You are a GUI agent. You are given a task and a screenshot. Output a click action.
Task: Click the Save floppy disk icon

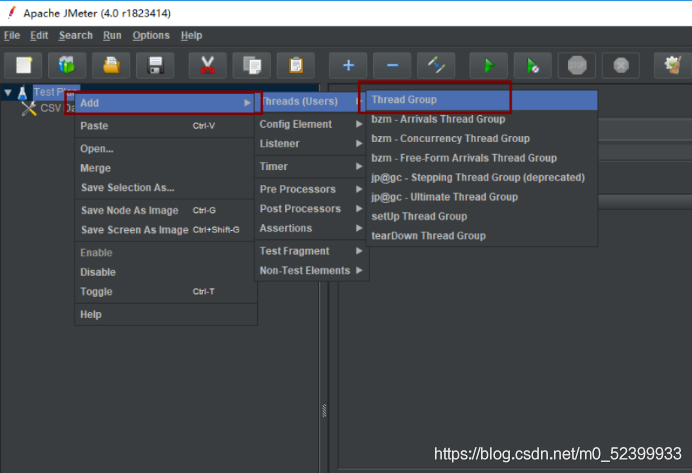click(x=155, y=66)
